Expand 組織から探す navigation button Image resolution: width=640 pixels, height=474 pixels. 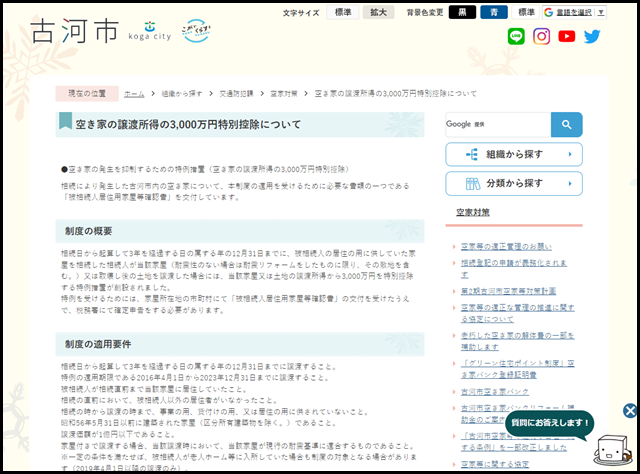click(514, 155)
